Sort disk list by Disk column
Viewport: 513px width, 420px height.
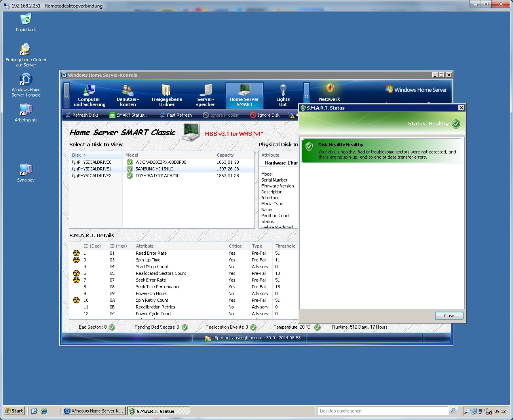[x=96, y=155]
